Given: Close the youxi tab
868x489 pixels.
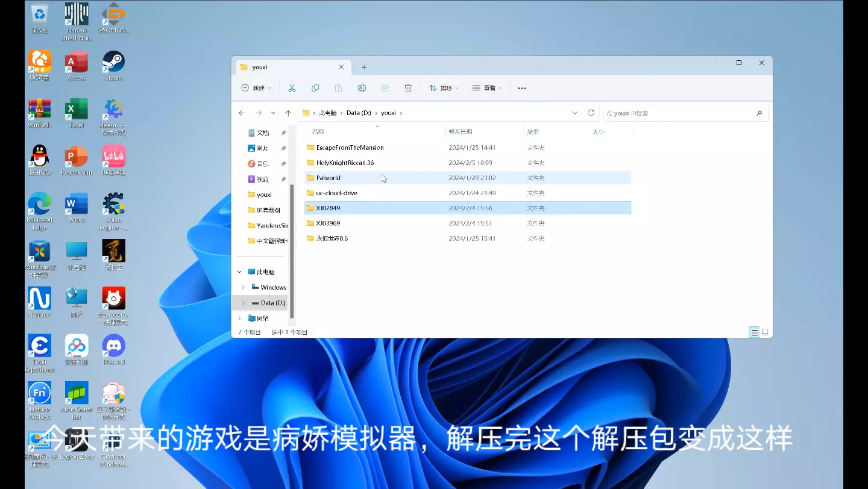Looking at the screenshot, I should [341, 67].
